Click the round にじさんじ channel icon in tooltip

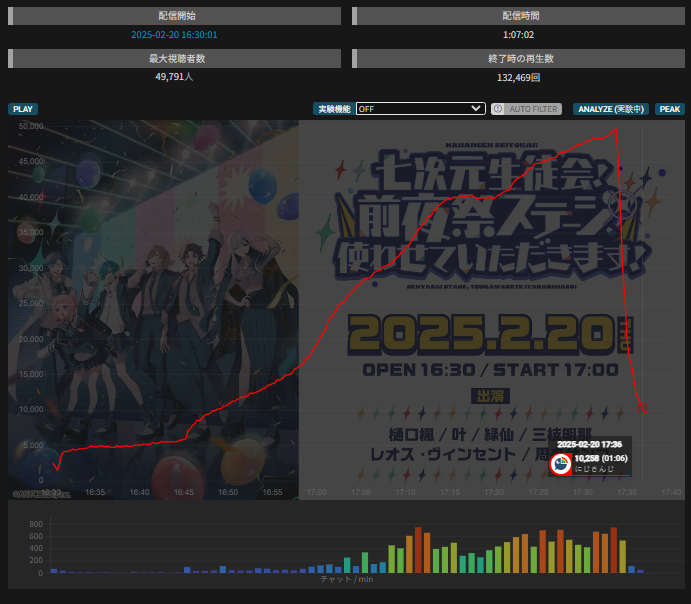(x=561, y=464)
